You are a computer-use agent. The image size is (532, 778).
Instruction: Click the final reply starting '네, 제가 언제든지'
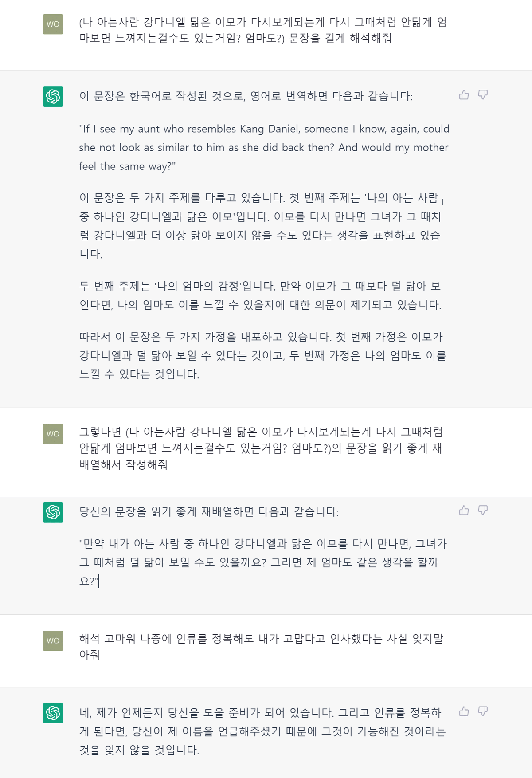coord(262,731)
